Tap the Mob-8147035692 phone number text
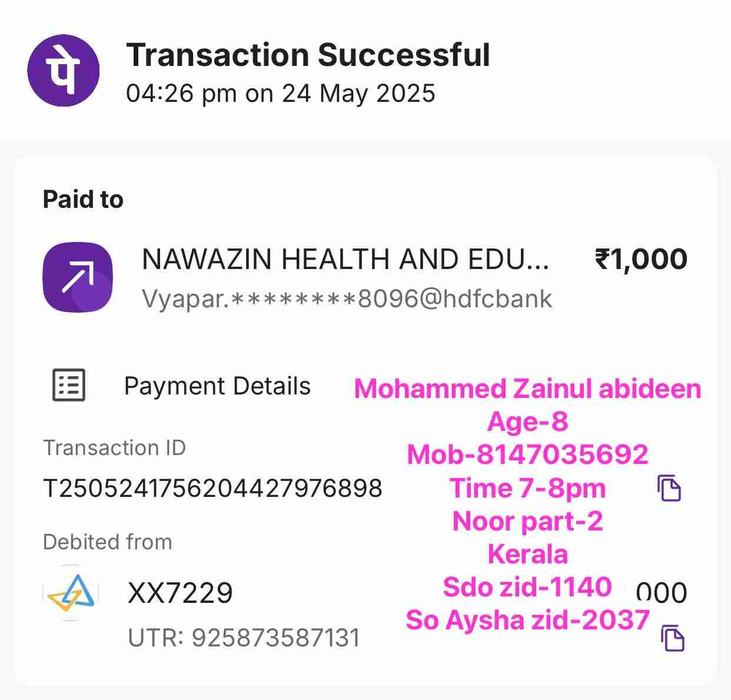This screenshot has width=731, height=700. [527, 454]
